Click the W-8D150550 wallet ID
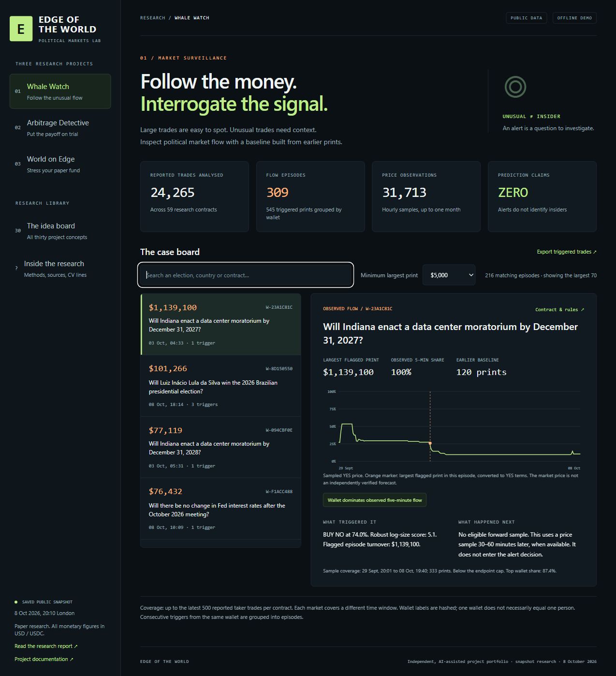616x676 pixels. coord(279,369)
